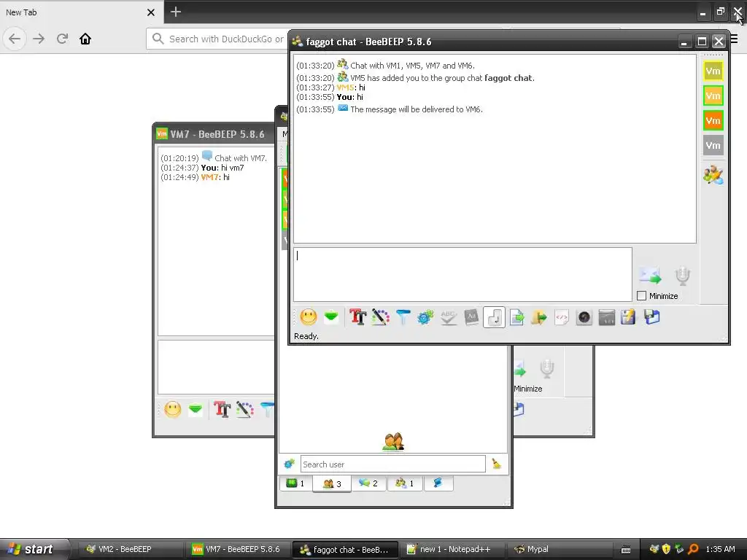Click the orange magnifier tray icon

(x=693, y=549)
